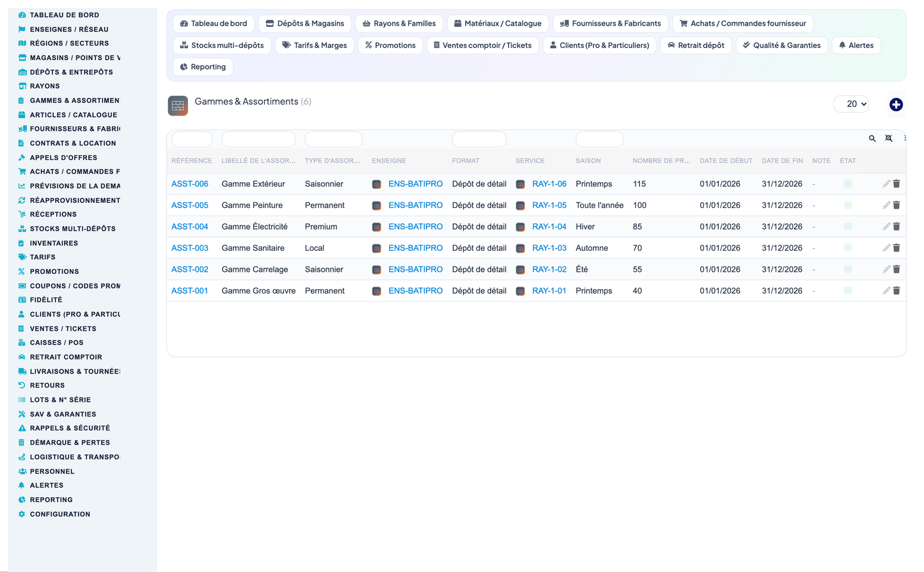Open the Qualité & Garanties tab
The image size is (924, 572).
782,45
